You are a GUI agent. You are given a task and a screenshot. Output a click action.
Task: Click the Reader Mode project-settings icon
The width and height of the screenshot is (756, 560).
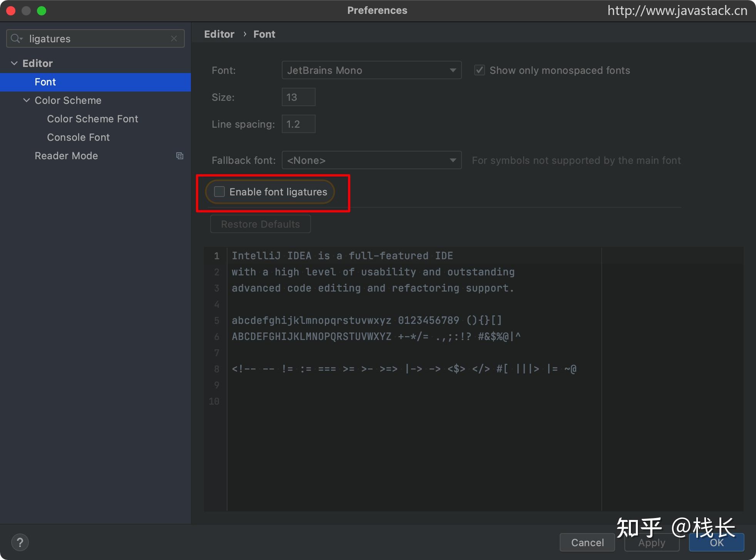click(180, 156)
